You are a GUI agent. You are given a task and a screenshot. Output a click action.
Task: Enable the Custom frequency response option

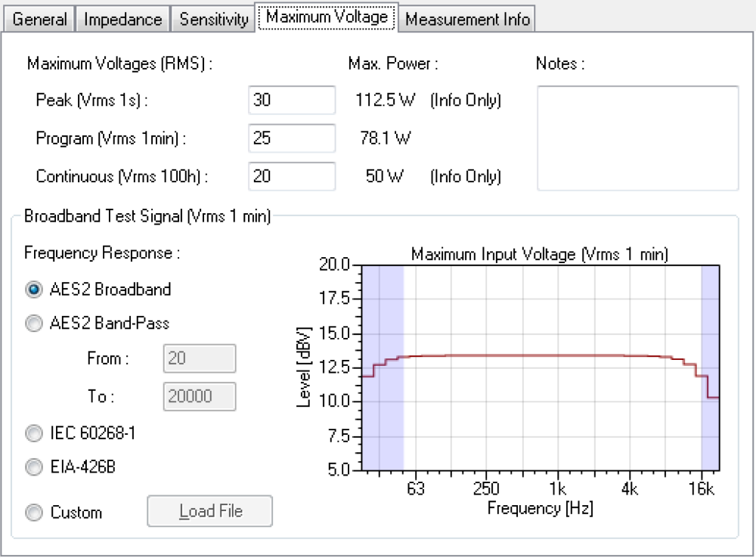click(x=34, y=513)
